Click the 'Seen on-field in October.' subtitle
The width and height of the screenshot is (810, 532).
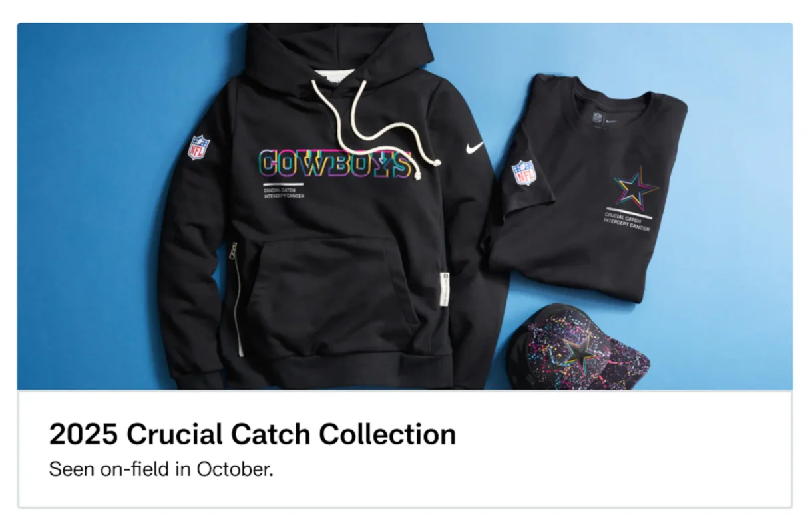tap(162, 469)
